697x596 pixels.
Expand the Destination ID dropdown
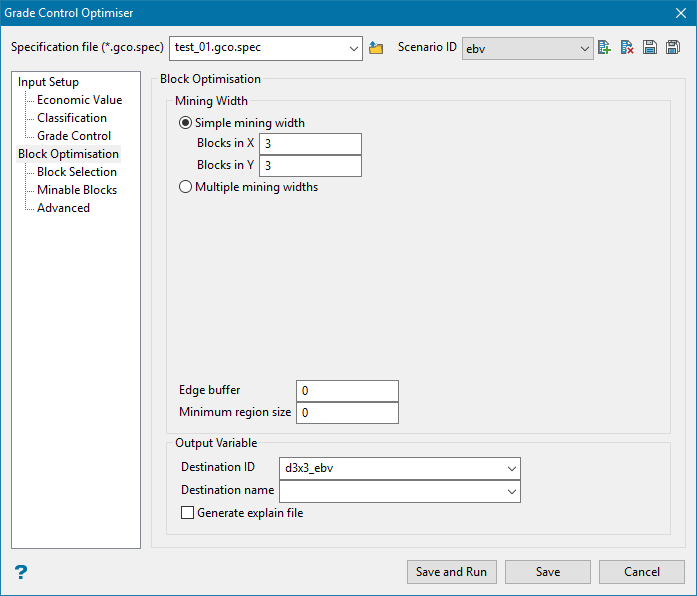click(x=512, y=467)
